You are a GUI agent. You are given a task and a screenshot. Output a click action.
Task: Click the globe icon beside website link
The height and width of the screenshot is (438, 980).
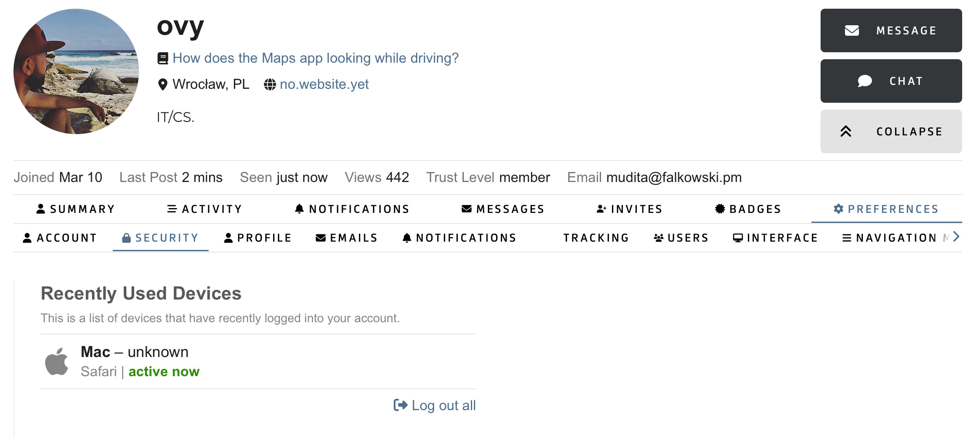pyautogui.click(x=270, y=84)
